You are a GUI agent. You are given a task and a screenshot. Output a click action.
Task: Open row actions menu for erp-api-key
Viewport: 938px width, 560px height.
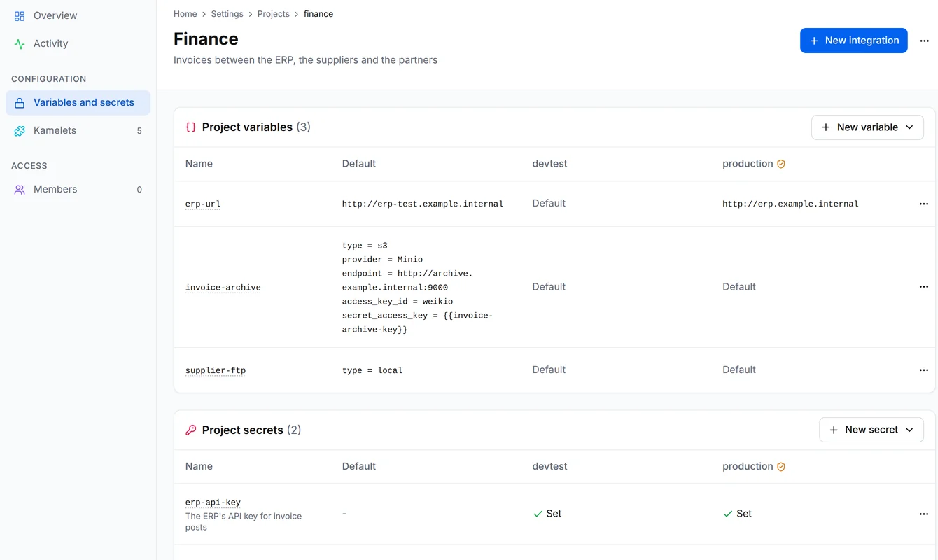click(924, 514)
